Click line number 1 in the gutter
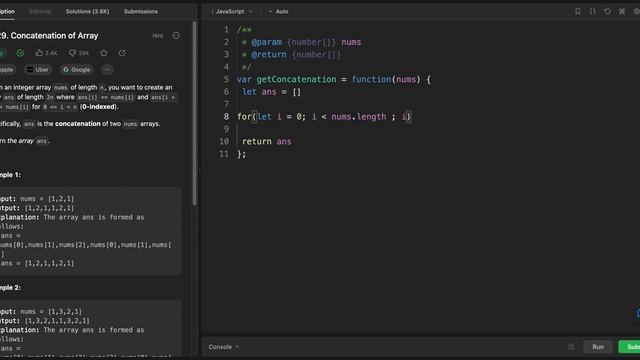640x360 pixels. click(227, 30)
